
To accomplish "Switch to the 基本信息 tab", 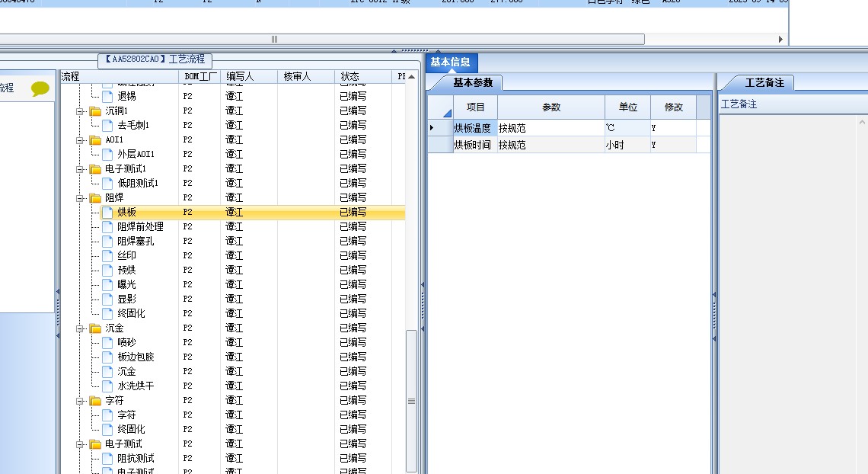I will 451,62.
